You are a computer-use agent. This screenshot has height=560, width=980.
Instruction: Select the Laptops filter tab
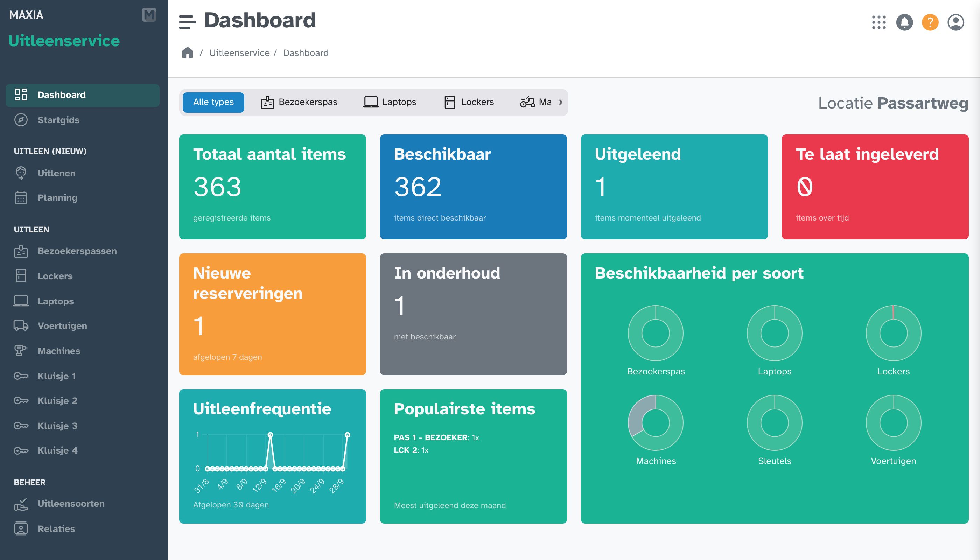(390, 102)
